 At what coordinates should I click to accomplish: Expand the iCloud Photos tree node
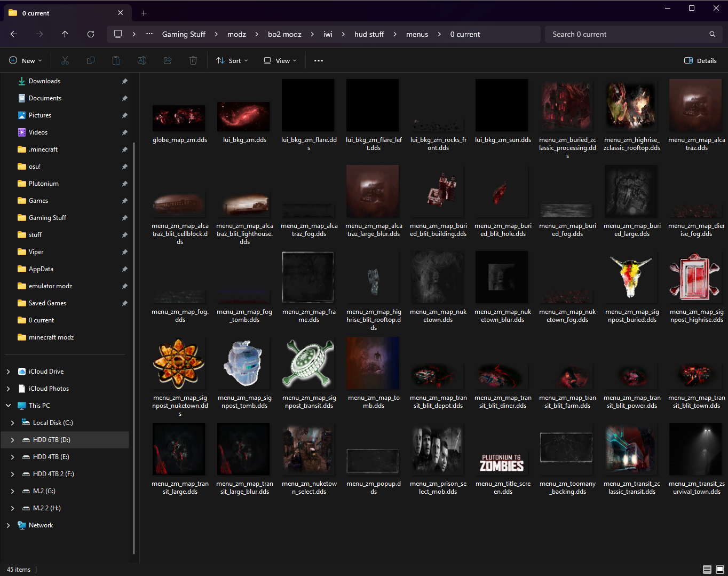(x=8, y=389)
